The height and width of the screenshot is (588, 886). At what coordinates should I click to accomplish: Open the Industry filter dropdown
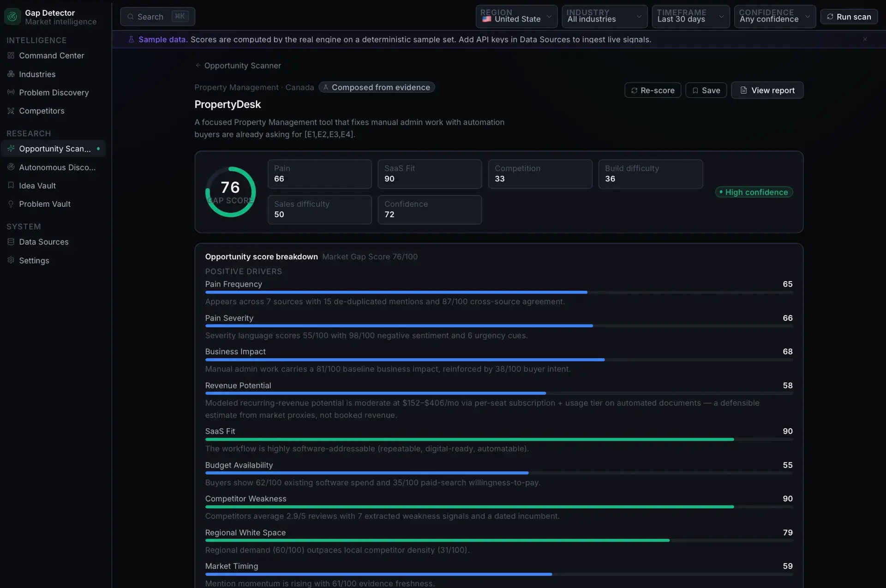(x=605, y=17)
